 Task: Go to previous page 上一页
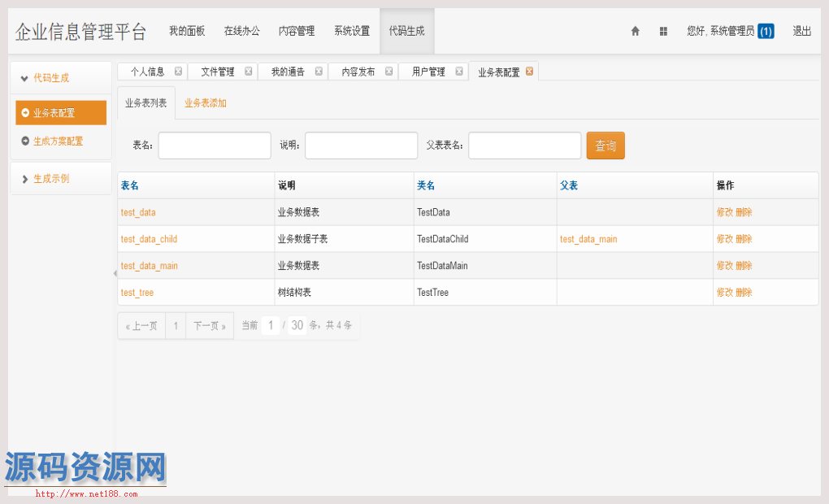click(141, 326)
